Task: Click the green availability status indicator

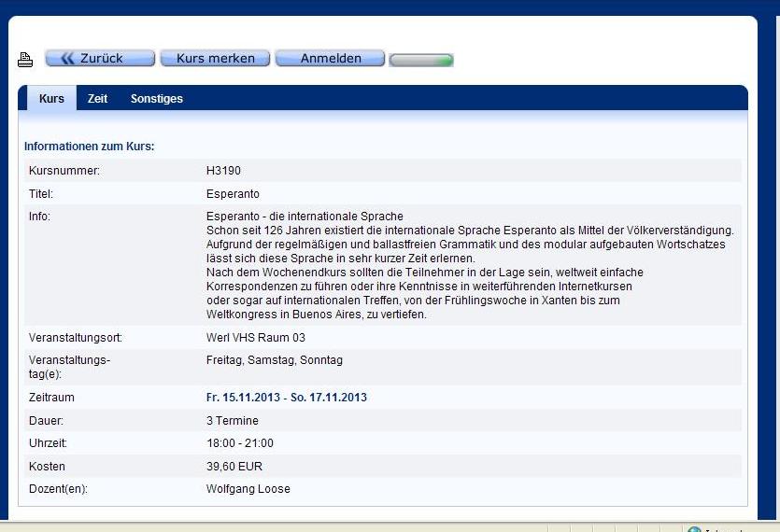Action: point(421,61)
